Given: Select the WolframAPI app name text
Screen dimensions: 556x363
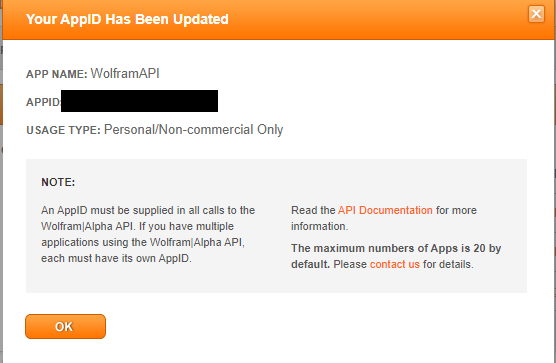Looking at the screenshot, I should [125, 73].
